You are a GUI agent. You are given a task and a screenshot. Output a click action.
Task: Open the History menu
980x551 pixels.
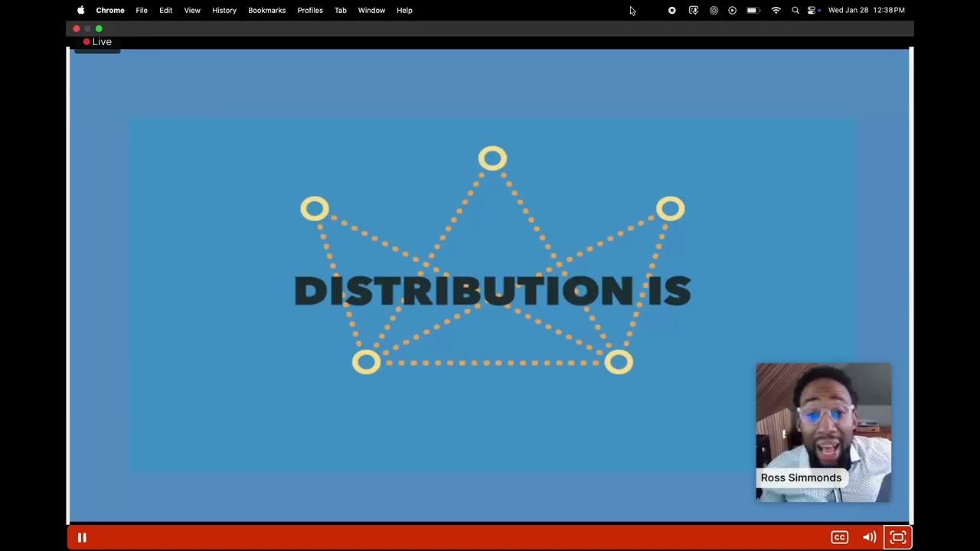(x=224, y=10)
